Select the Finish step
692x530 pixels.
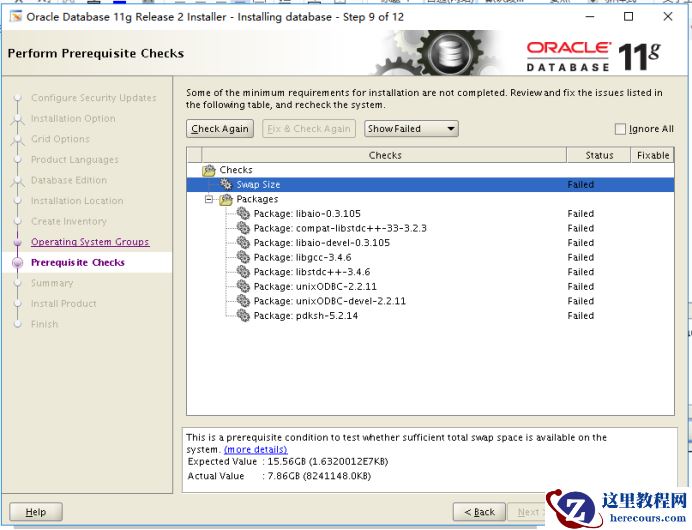point(45,324)
